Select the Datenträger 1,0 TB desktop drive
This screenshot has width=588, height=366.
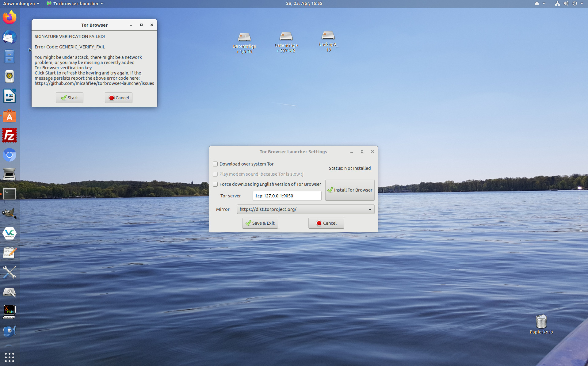[x=244, y=43]
